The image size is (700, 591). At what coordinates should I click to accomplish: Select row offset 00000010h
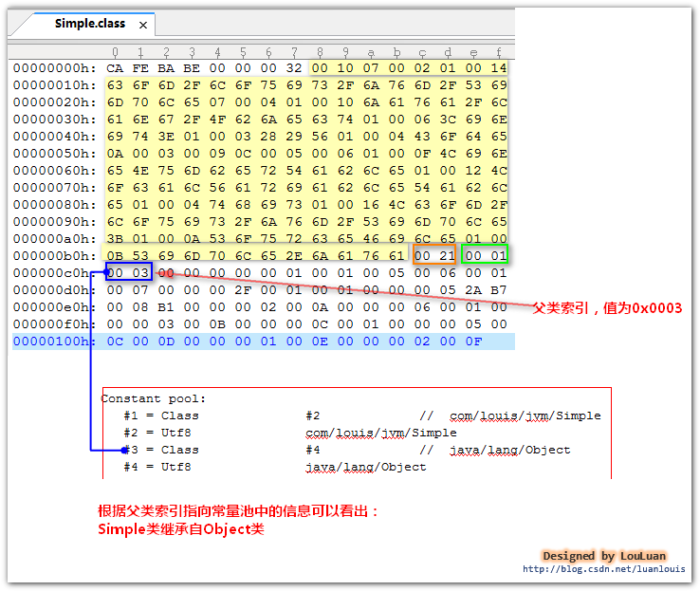(x=54, y=85)
